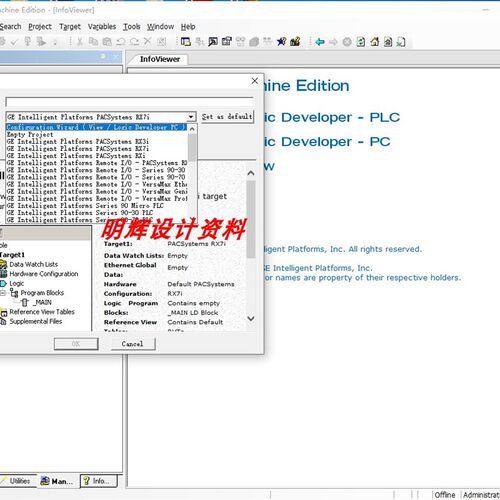The height and width of the screenshot is (500, 500).
Task: Open the Tools menu
Action: (132, 27)
